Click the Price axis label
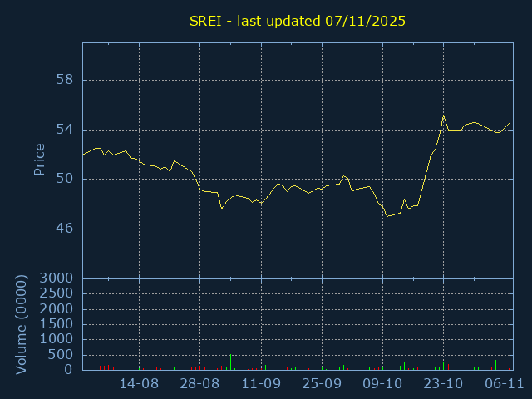532x399 pixels. [x=39, y=160]
